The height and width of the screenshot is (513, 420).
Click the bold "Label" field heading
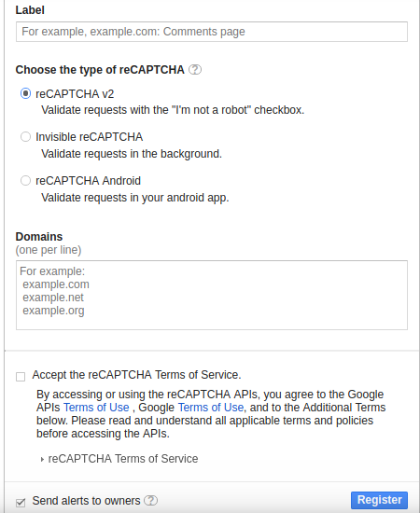pos(30,10)
